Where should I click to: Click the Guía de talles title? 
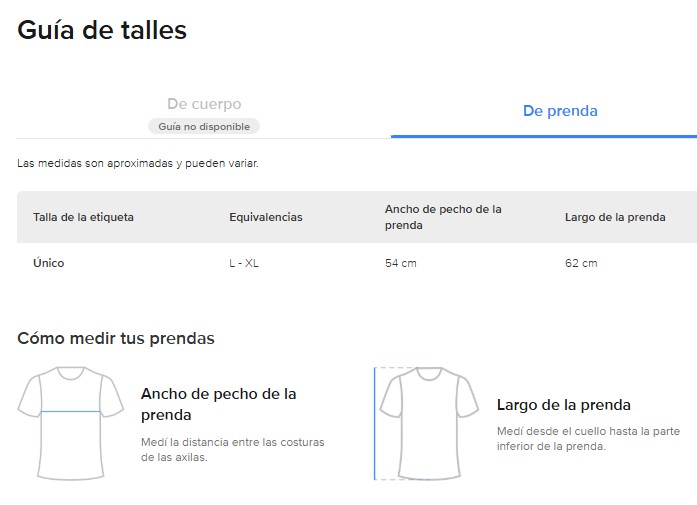pos(102,30)
